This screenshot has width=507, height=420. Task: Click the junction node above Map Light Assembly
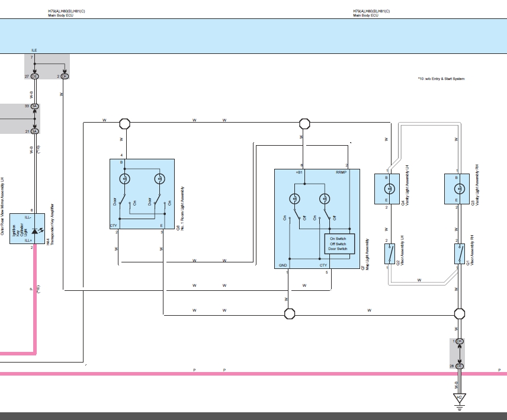304,123
